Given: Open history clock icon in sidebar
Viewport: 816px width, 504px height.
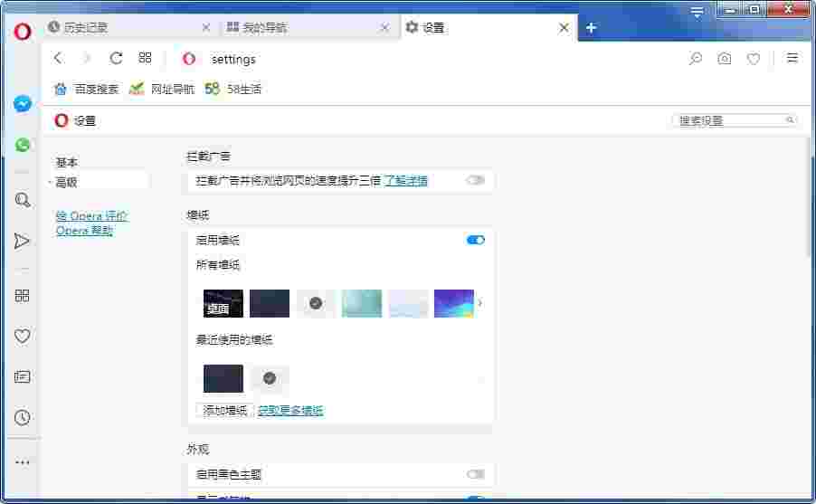Looking at the screenshot, I should 22,417.
